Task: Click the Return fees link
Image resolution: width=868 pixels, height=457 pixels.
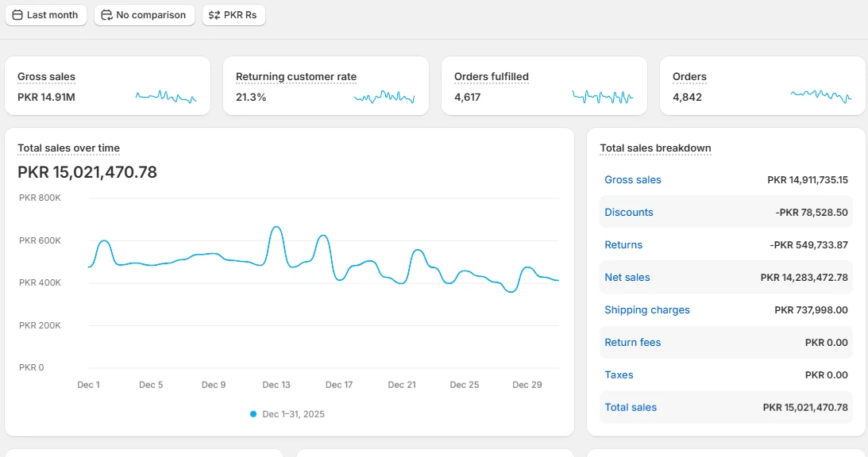Action: pos(633,343)
